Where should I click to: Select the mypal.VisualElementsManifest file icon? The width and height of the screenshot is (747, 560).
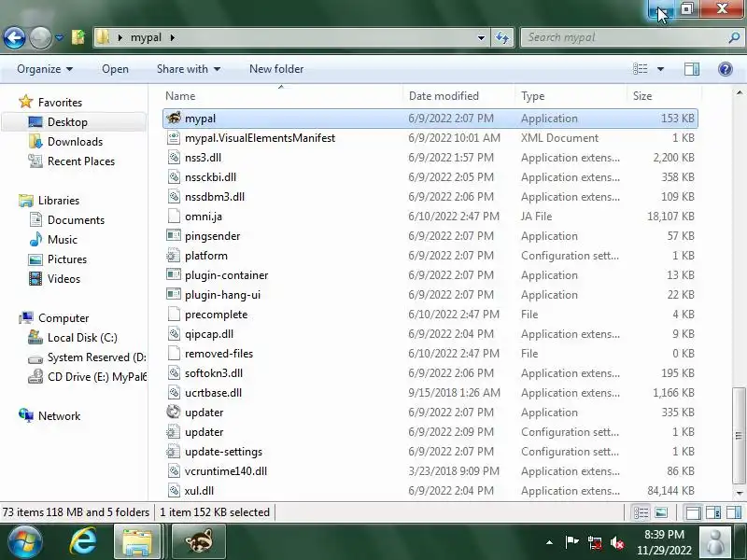(x=174, y=137)
